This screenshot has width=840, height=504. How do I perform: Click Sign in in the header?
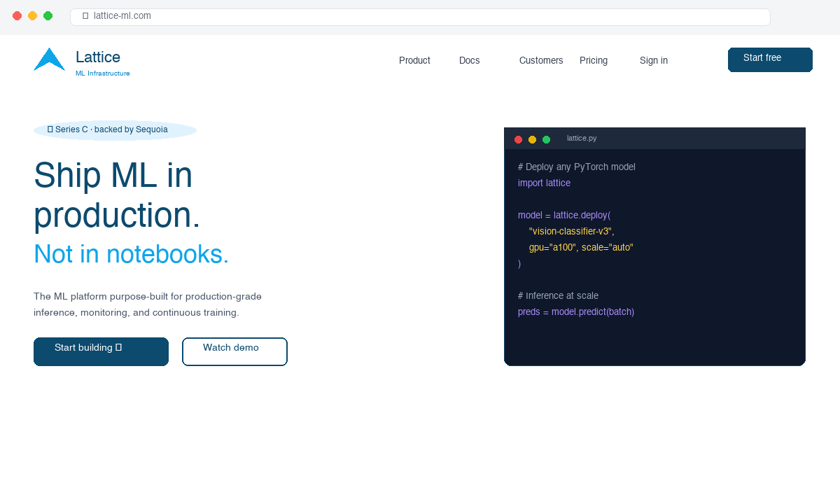click(654, 61)
